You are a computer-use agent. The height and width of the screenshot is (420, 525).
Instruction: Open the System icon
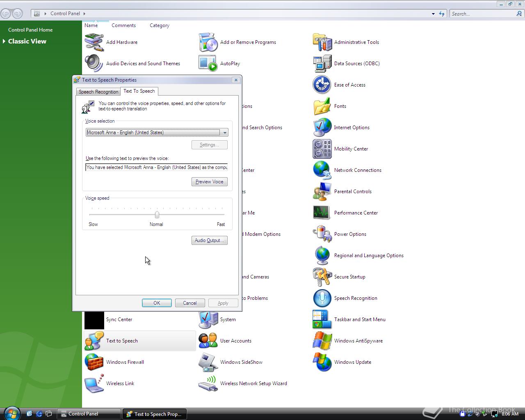208,320
